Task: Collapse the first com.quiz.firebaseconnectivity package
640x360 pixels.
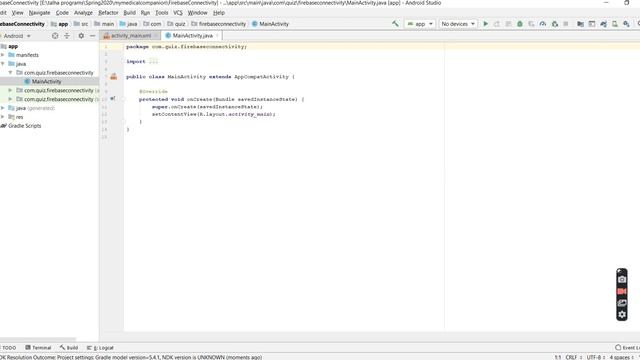Action: coord(11,73)
